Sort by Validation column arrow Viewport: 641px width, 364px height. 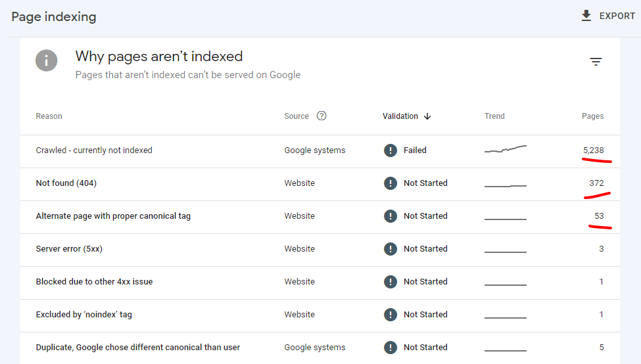427,116
